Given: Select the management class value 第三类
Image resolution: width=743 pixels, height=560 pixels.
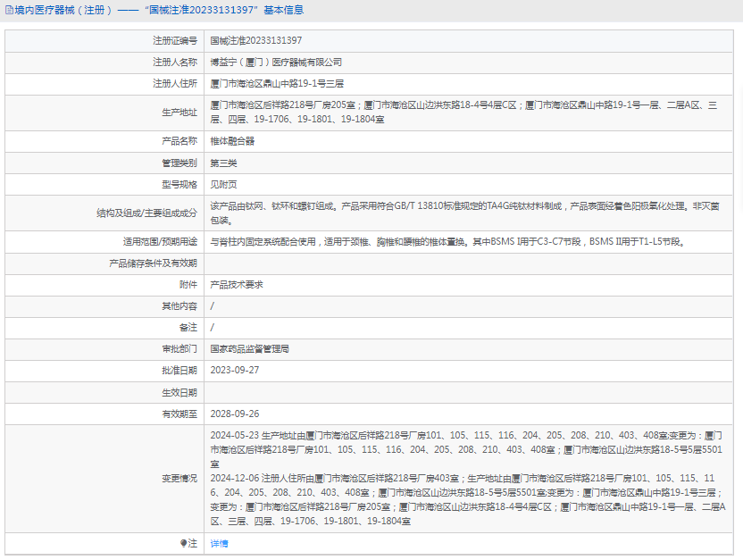Looking at the screenshot, I should (223, 163).
